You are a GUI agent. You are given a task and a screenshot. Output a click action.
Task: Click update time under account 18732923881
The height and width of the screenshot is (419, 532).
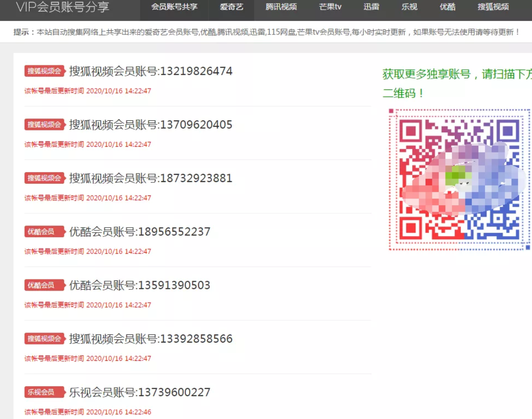(88, 198)
